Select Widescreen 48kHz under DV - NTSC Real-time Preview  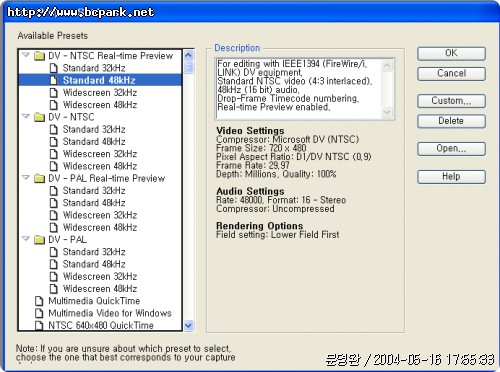100,105
